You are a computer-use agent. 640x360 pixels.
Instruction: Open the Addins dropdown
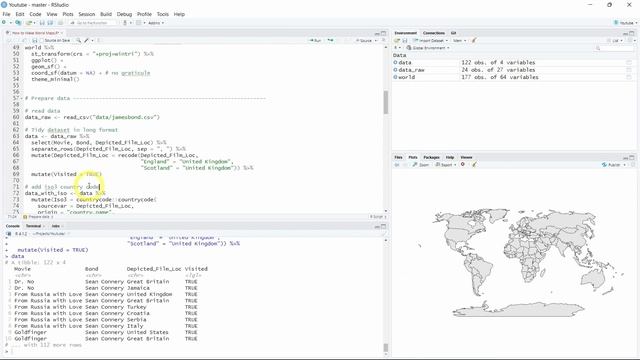tap(156, 23)
